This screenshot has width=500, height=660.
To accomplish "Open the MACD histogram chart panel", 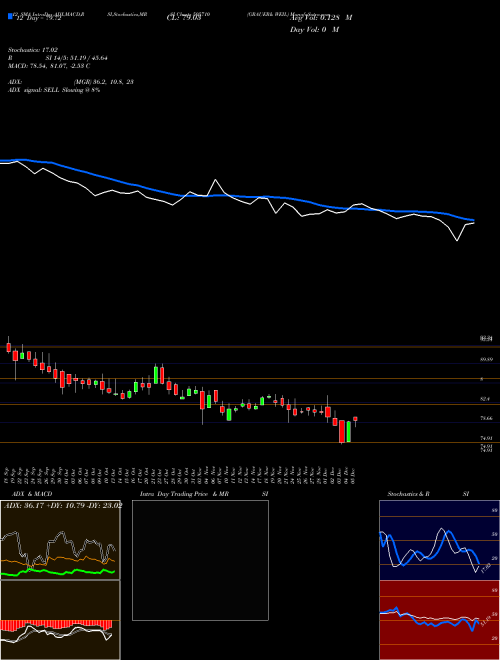I will tap(60, 620).
